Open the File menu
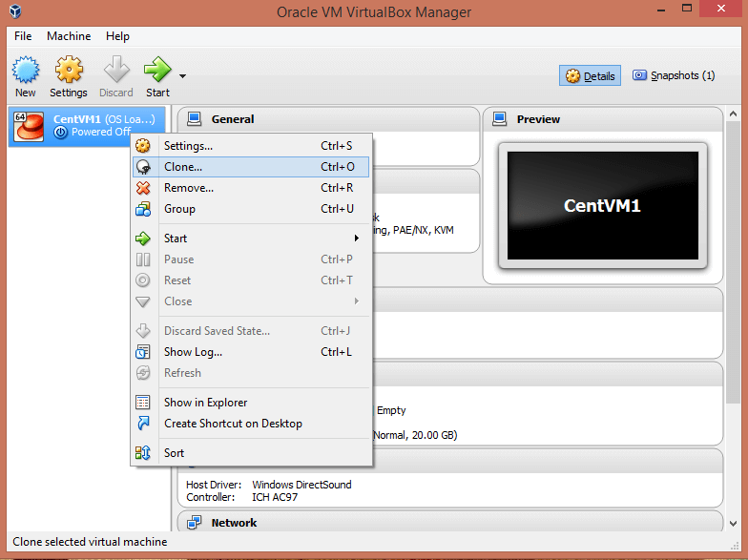 click(23, 36)
